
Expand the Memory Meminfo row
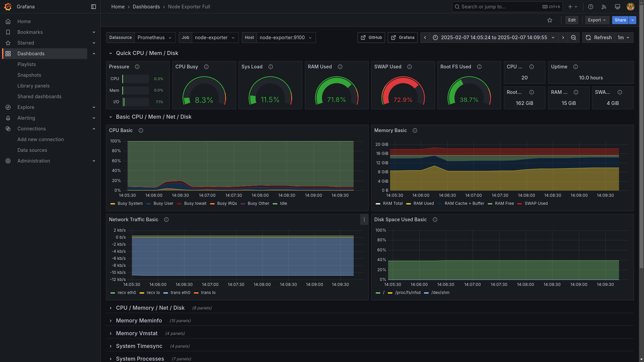(139, 320)
